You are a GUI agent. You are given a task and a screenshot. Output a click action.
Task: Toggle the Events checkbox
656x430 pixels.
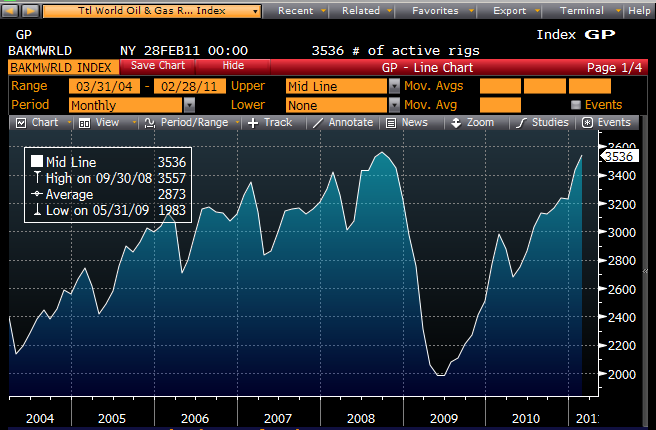click(x=576, y=105)
